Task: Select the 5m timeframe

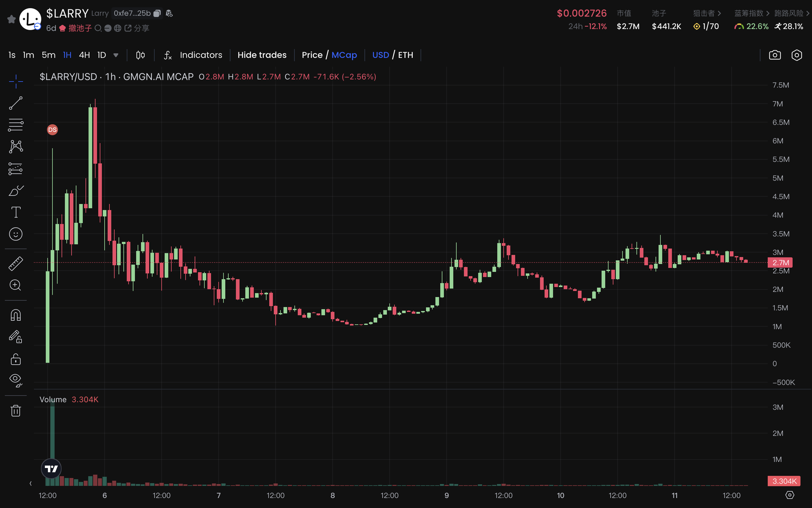Action: click(49, 55)
